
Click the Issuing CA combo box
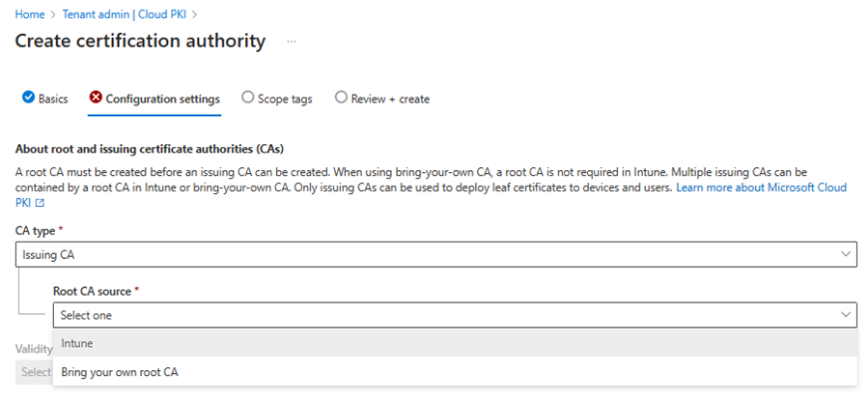(436, 254)
